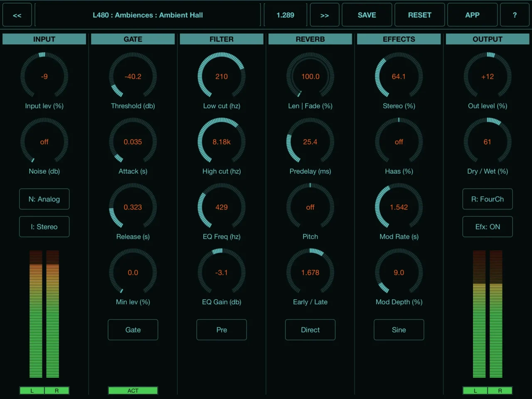Click the Release knob showing 0.323
532x399 pixels.
(133, 207)
